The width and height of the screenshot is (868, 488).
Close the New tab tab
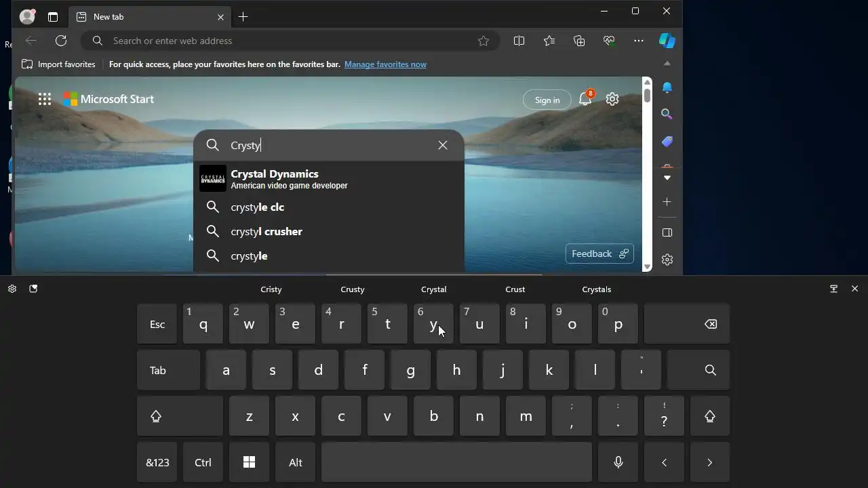(x=220, y=17)
